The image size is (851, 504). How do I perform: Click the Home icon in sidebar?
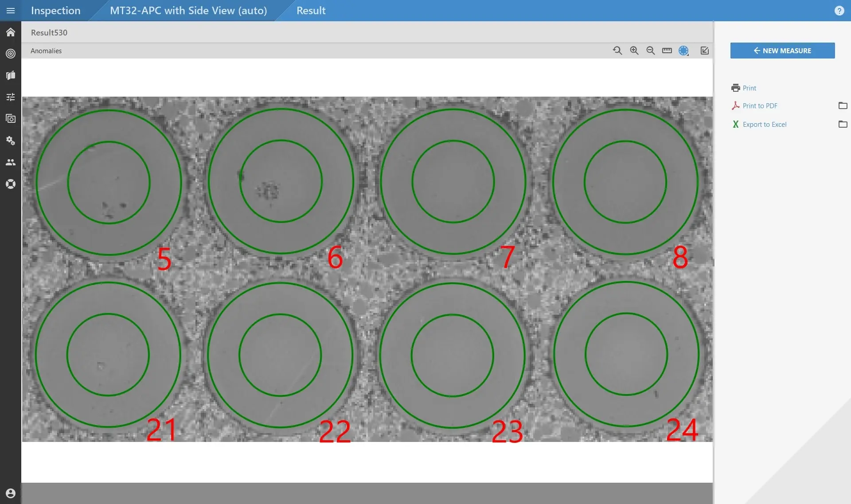click(x=11, y=32)
